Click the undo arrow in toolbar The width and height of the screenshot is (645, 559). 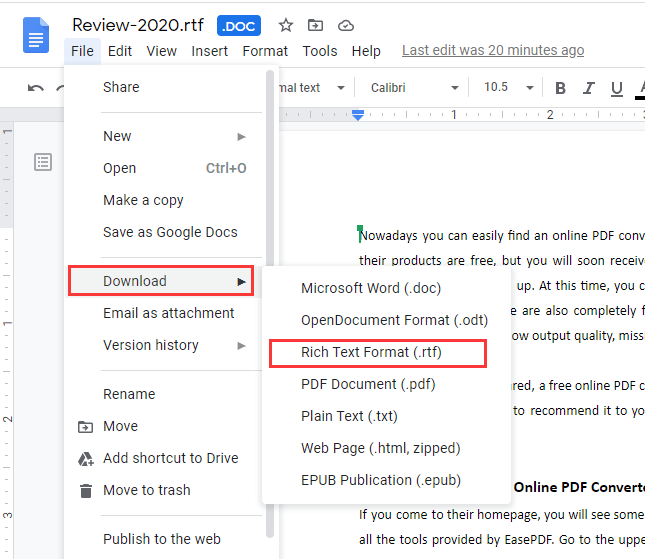click(x=36, y=88)
